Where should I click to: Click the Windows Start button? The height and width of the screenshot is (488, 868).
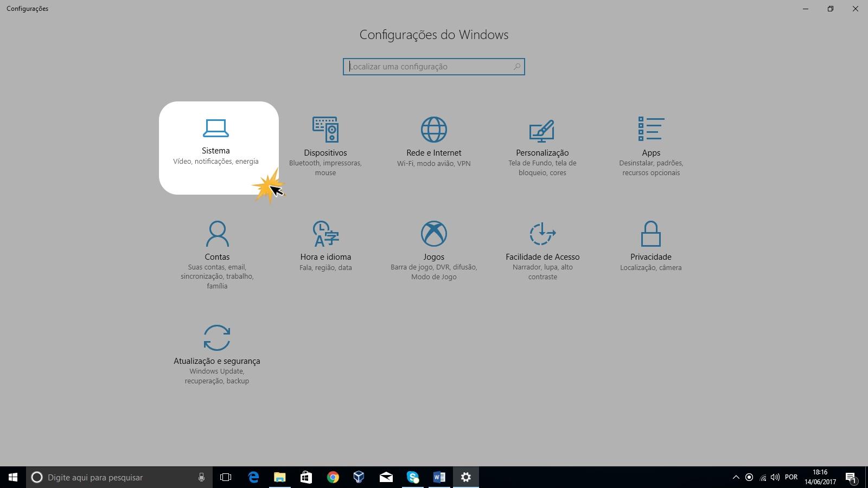tap(13, 477)
